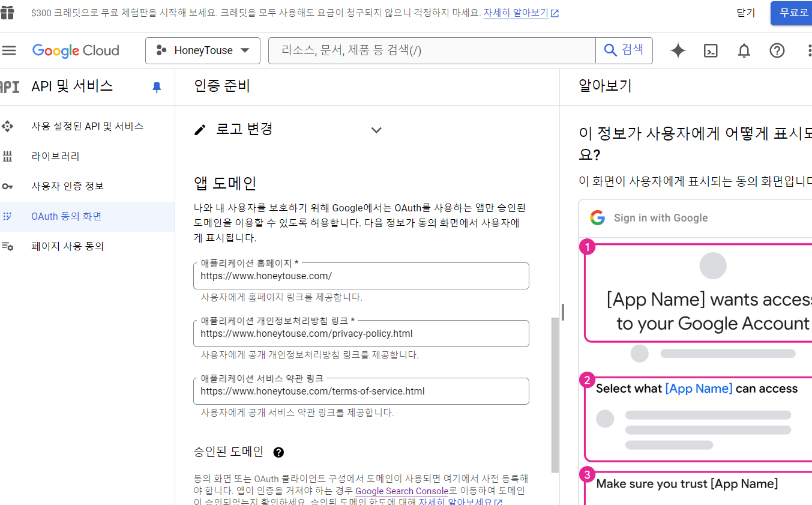Screen dimensions: 812x505
Task: Click the Google G logo in preview
Action: click(x=597, y=217)
